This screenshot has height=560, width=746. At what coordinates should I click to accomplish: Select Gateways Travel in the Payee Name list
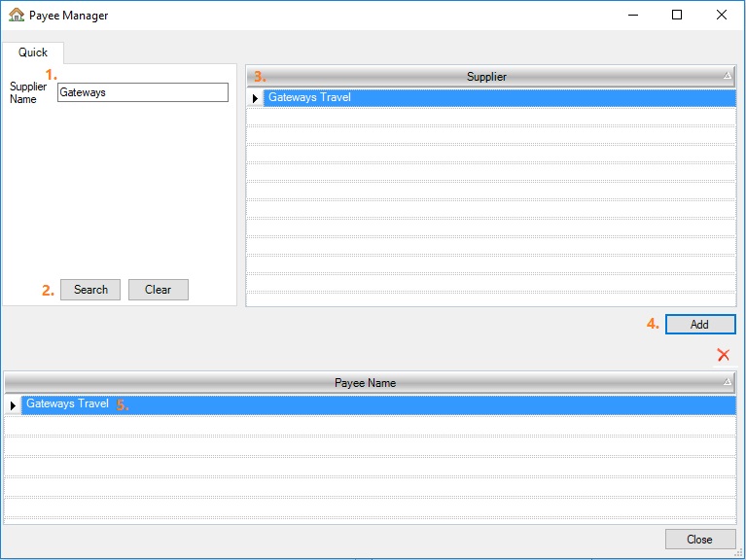coord(67,404)
